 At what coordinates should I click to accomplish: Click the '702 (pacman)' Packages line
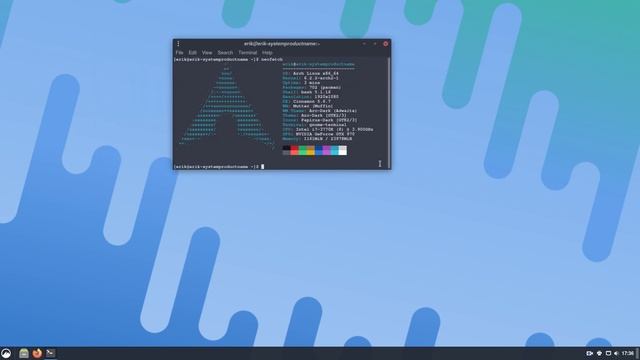click(x=311, y=87)
